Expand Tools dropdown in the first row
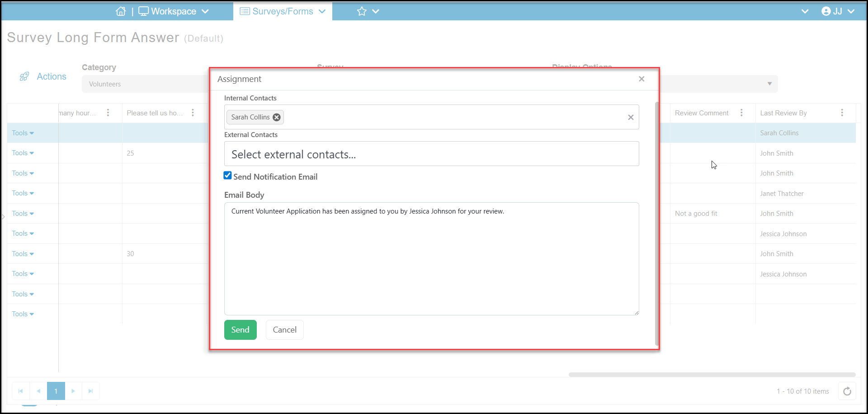 point(23,133)
